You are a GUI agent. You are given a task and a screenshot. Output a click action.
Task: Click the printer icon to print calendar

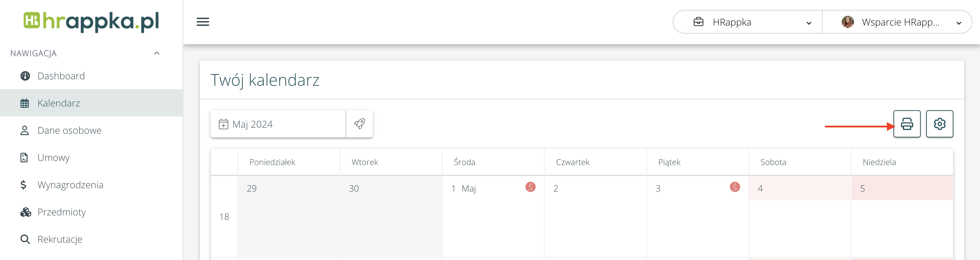[x=907, y=124]
